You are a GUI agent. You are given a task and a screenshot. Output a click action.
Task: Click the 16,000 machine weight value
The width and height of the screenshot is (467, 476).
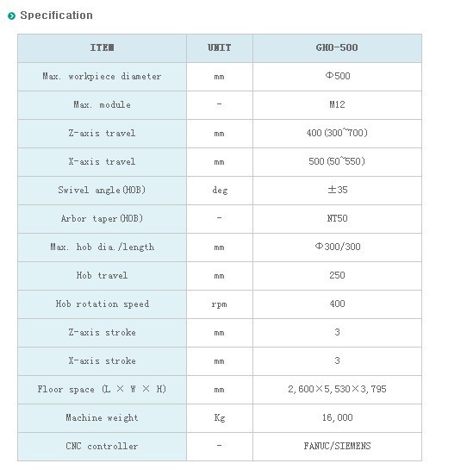(x=337, y=417)
